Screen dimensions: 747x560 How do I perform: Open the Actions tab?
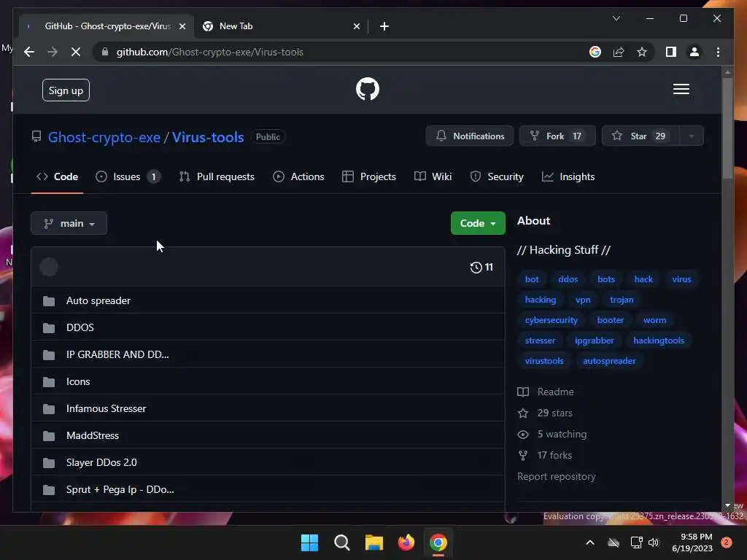coord(298,176)
